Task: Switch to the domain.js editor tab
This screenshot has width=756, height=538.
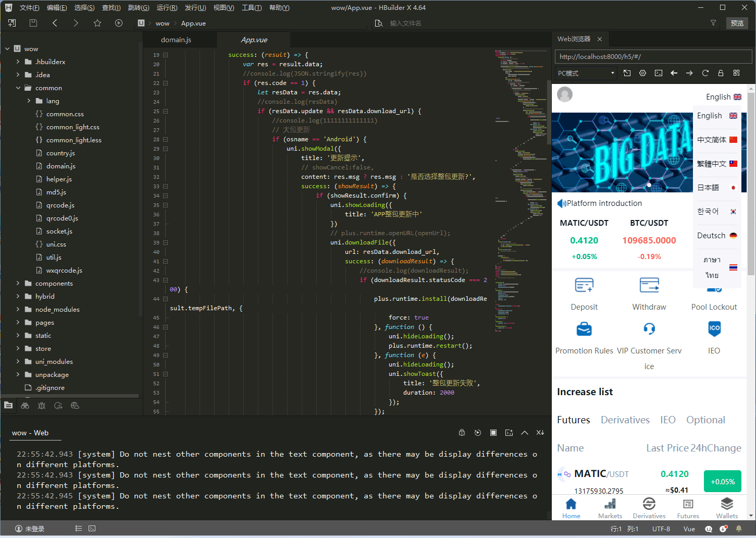Action: coord(176,40)
